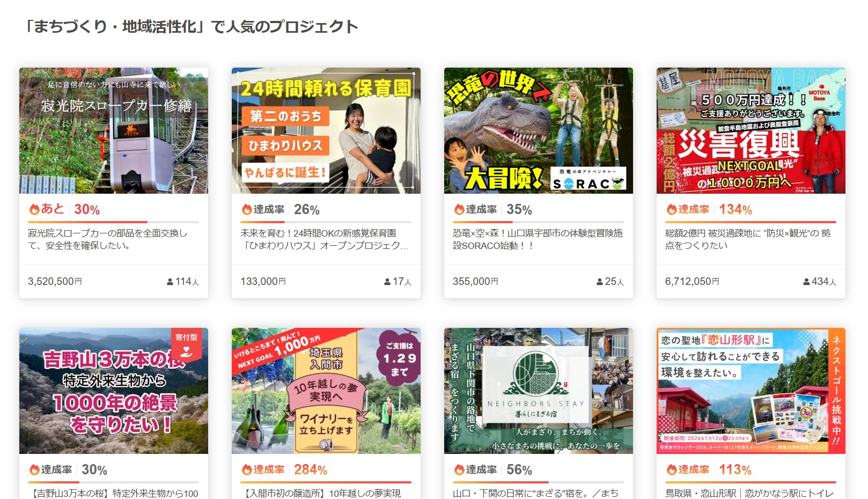868x499 pixels.
Task: Click the 恋山形駅 station thumbnail image
Action: (751, 391)
